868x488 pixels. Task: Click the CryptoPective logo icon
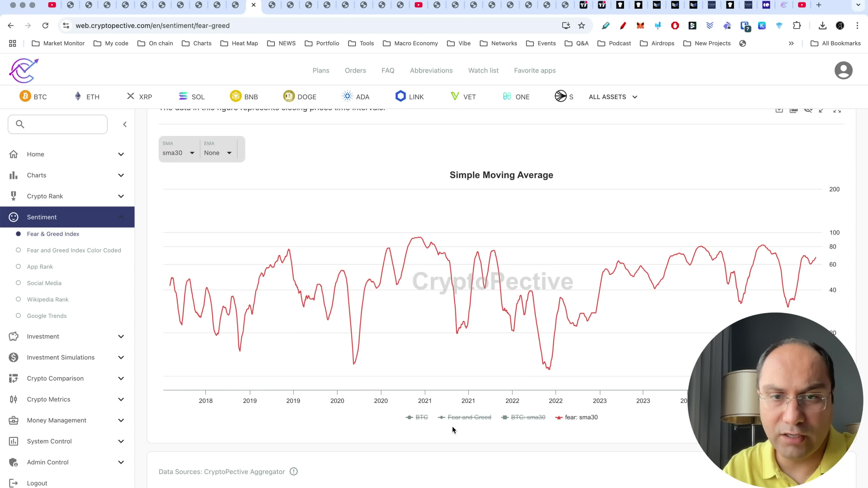click(24, 70)
